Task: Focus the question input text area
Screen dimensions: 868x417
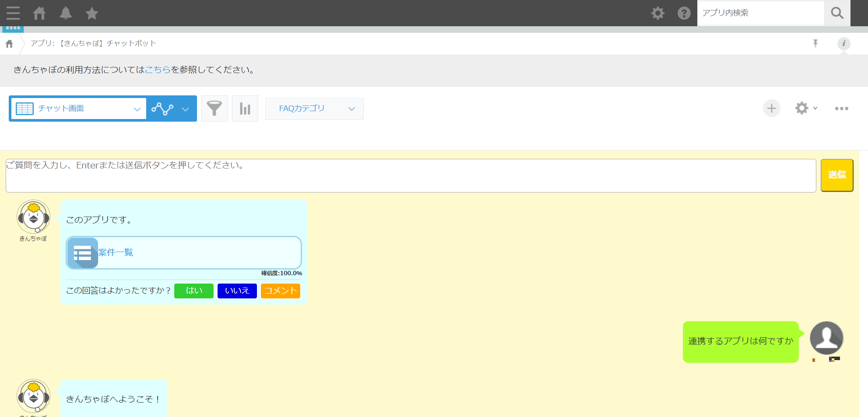Action: tap(411, 175)
